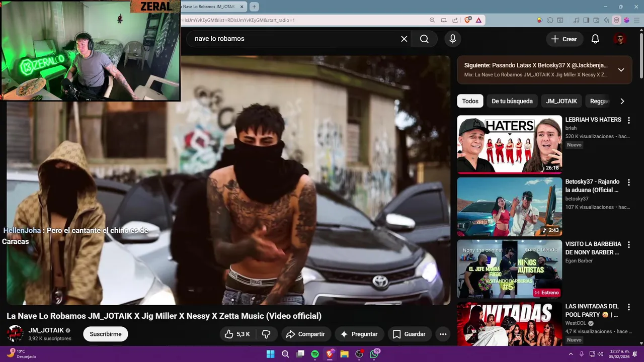Open options for Rajando la aduana video

tap(628, 182)
